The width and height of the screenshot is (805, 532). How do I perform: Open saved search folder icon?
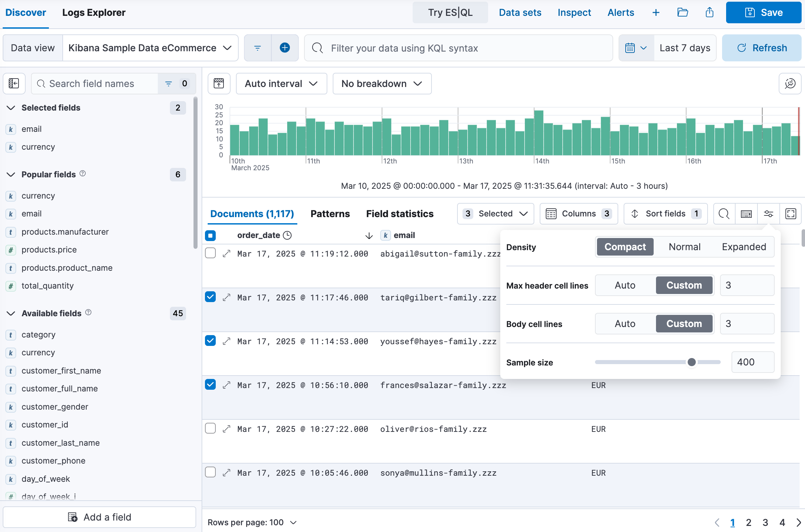682,12
